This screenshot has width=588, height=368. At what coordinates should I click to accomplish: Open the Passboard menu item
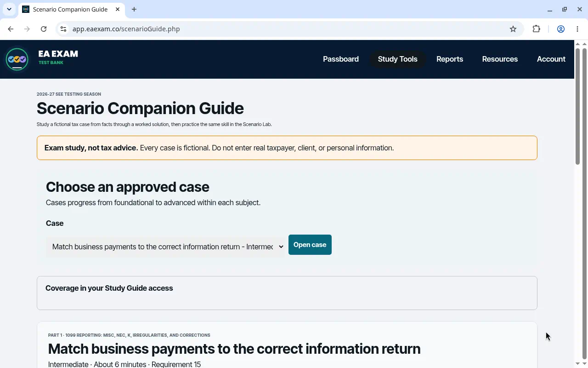click(341, 59)
